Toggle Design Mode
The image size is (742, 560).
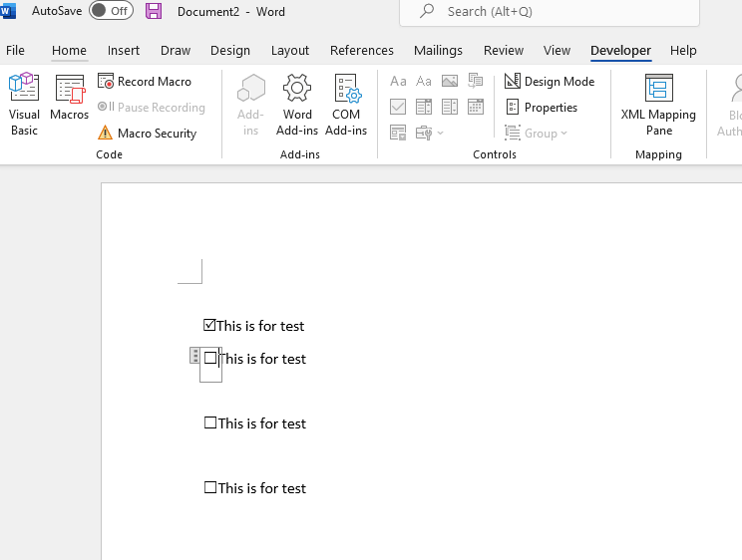pos(550,82)
